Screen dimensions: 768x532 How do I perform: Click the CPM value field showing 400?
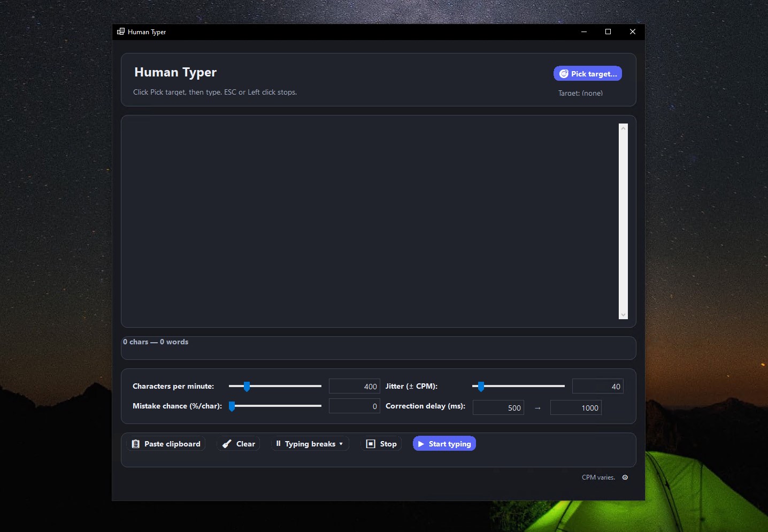click(355, 386)
